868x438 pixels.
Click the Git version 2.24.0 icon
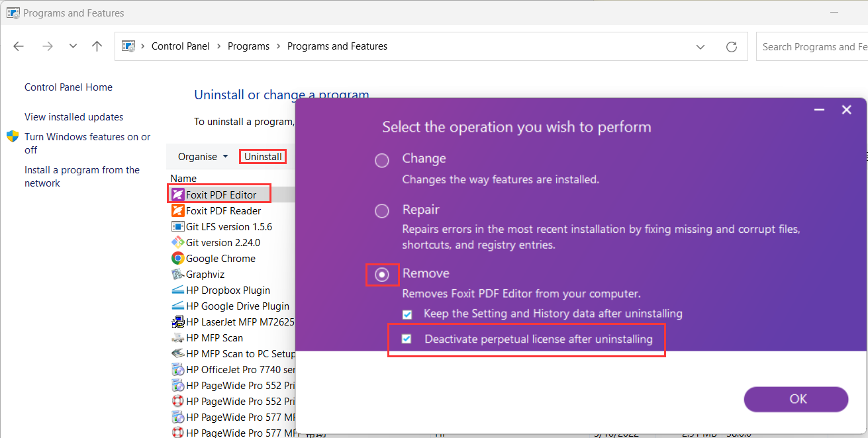(x=177, y=242)
